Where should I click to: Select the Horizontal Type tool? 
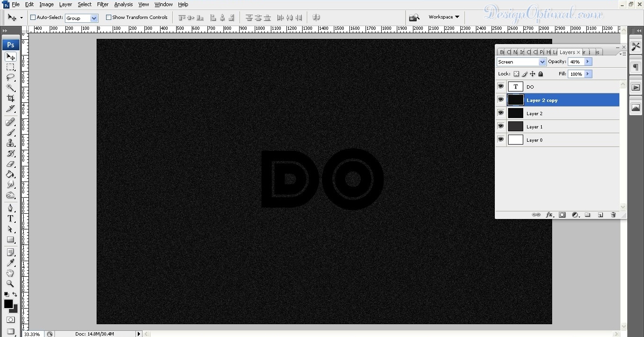(10, 219)
